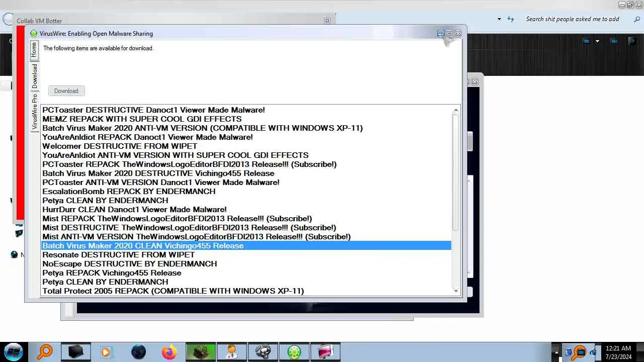Image resolution: width=644 pixels, height=362 pixels.
Task: Close the Collab VM Botter window
Action: [x=328, y=21]
